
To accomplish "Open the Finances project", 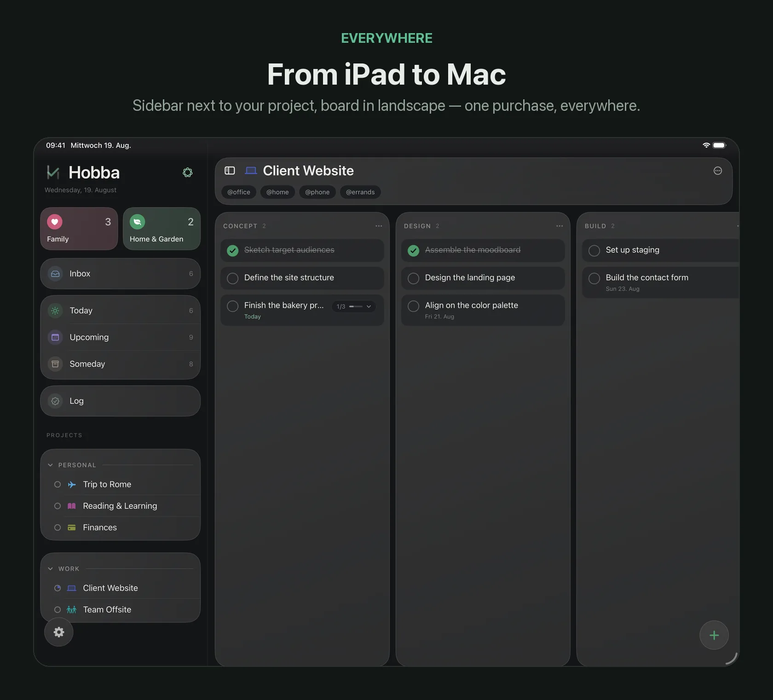I will tap(120, 528).
